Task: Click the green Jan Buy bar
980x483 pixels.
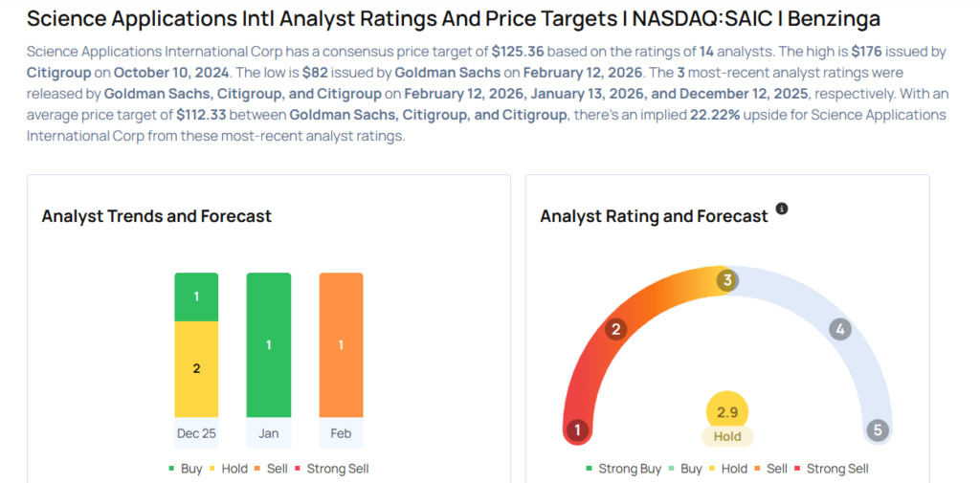Action: (x=269, y=344)
